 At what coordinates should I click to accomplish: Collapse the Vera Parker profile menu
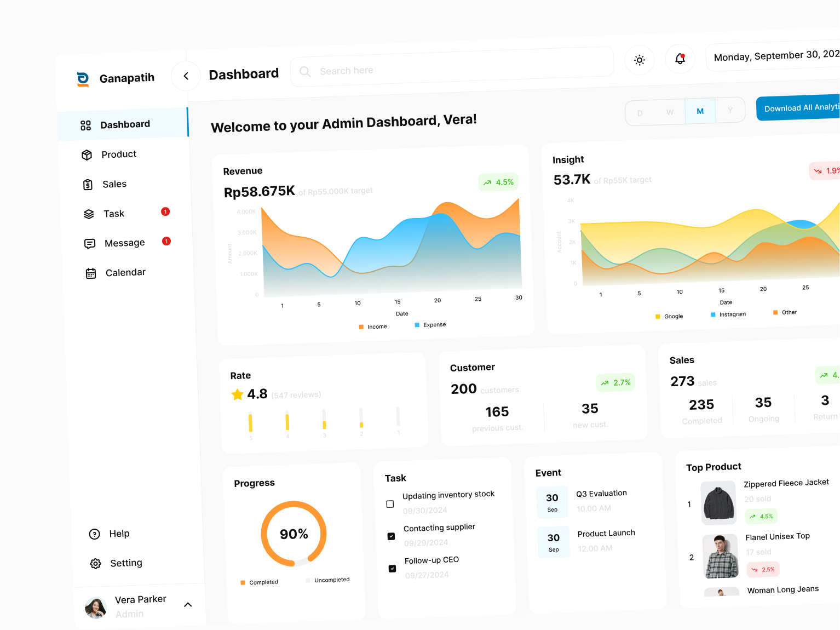pyautogui.click(x=188, y=605)
